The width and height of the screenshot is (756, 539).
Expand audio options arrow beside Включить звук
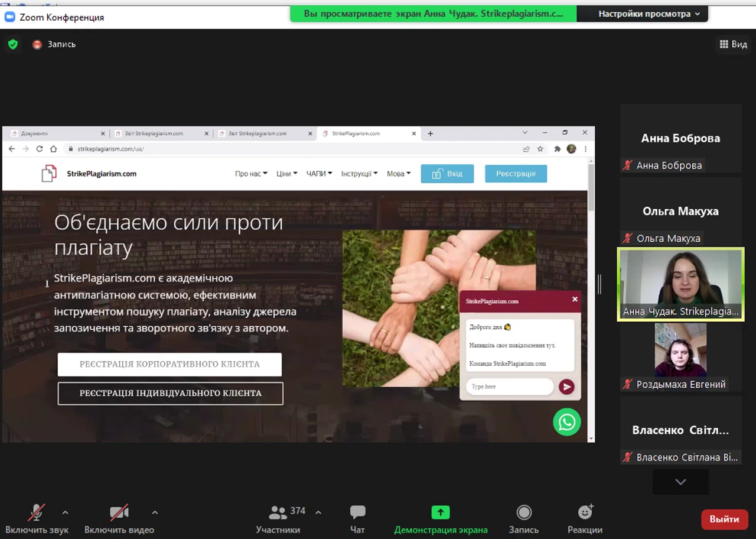[x=65, y=512]
